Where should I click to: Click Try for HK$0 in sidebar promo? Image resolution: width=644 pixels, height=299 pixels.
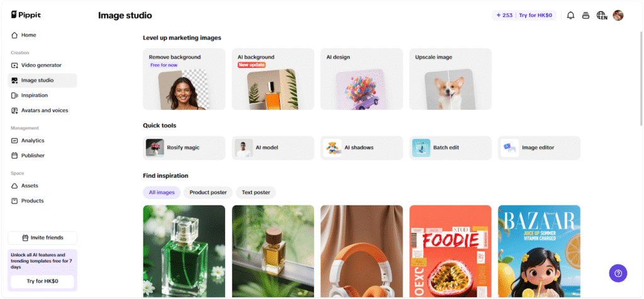click(x=42, y=281)
